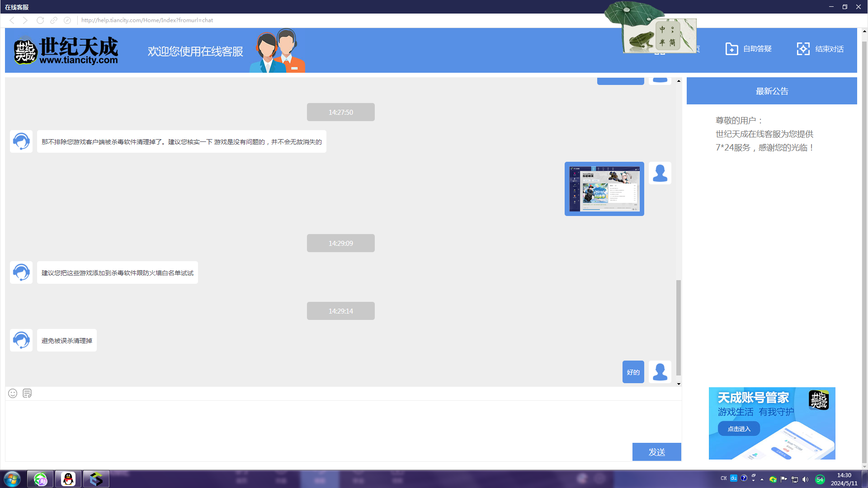
Task: Click browser back arrow
Action: click(x=12, y=20)
